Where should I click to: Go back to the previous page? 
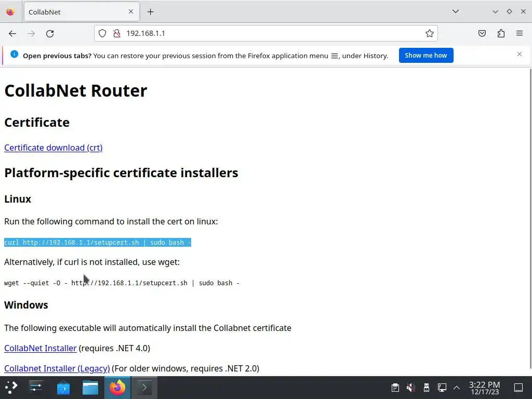[x=12, y=33]
